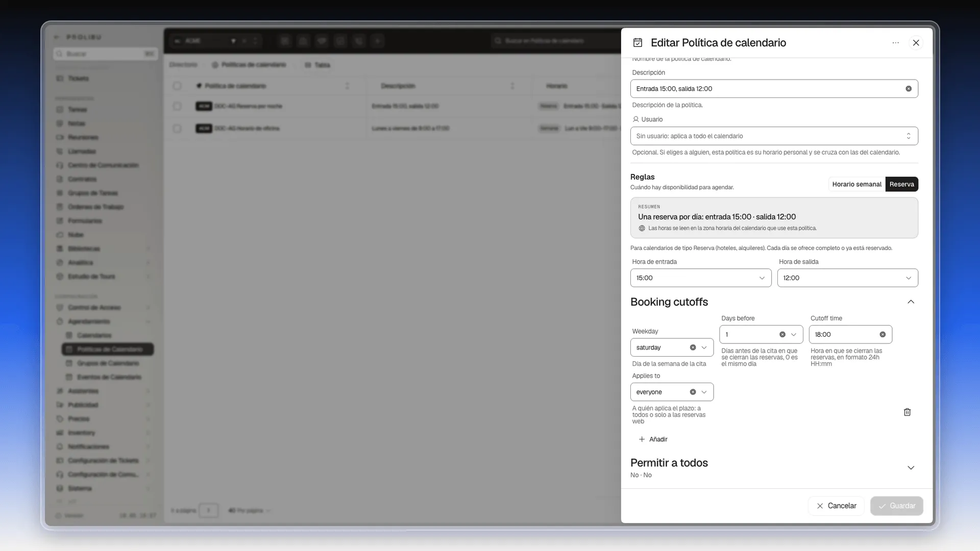Open Grupos de Calendario in the sidebar
The width and height of the screenshot is (980, 551).
tap(108, 363)
